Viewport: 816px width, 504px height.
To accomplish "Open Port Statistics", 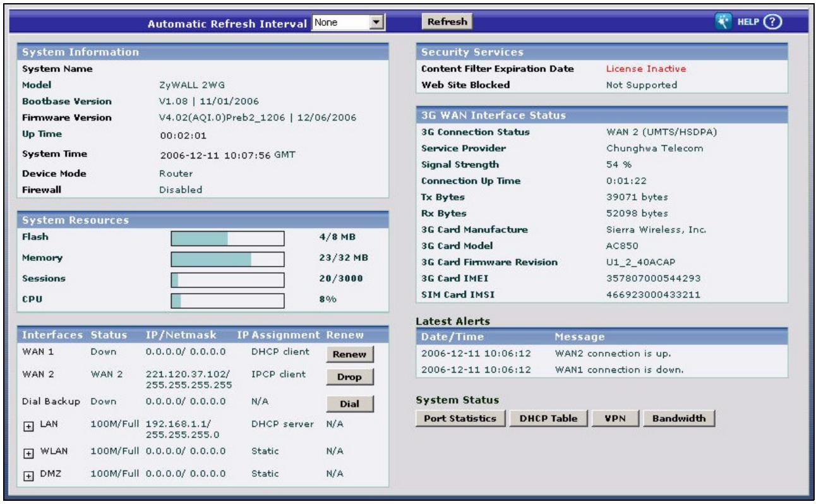I will 460,418.
